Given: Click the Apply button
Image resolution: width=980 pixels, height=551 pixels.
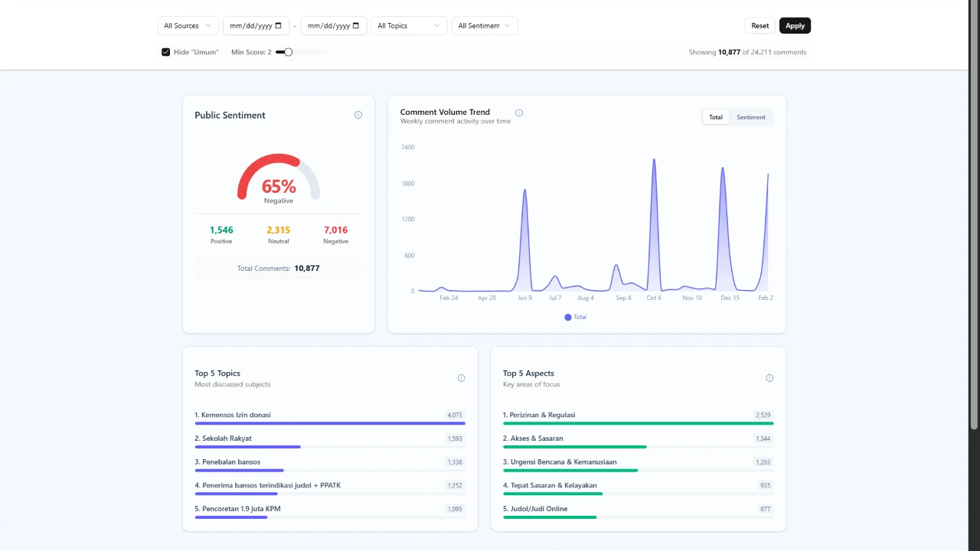Looking at the screenshot, I should pyautogui.click(x=795, y=25).
